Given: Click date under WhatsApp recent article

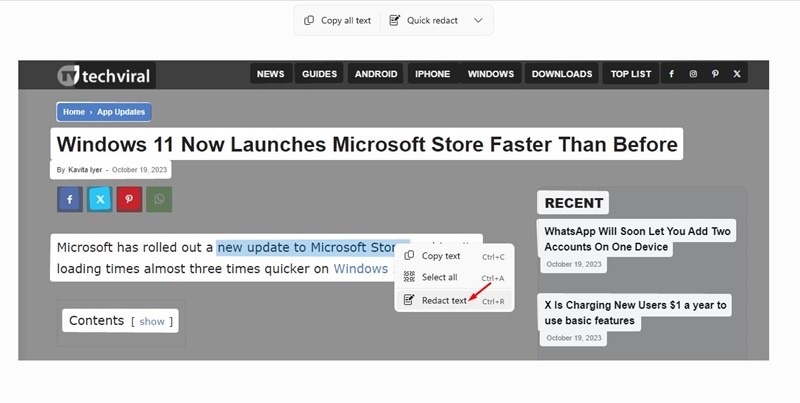Looking at the screenshot, I should (x=573, y=264).
